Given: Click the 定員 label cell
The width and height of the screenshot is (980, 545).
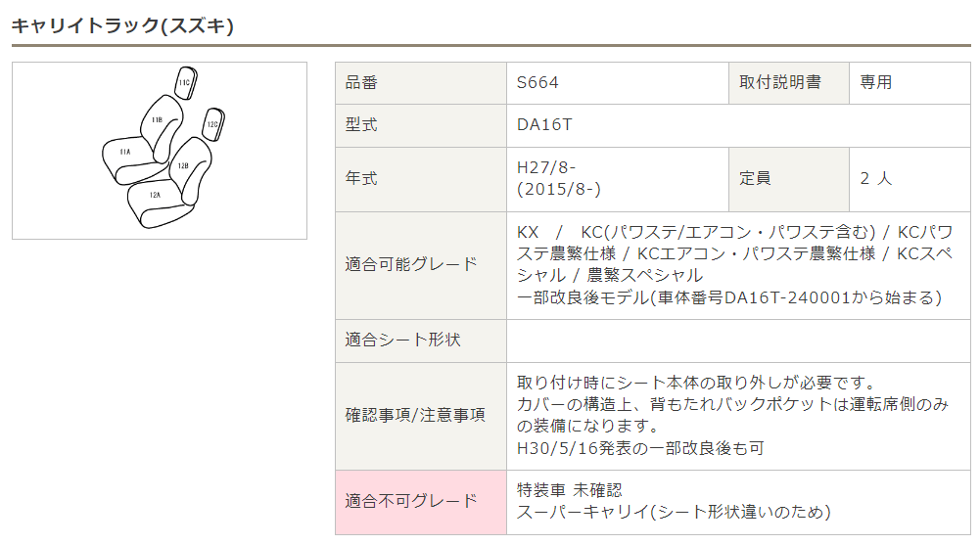Looking at the screenshot, I should point(789,180).
